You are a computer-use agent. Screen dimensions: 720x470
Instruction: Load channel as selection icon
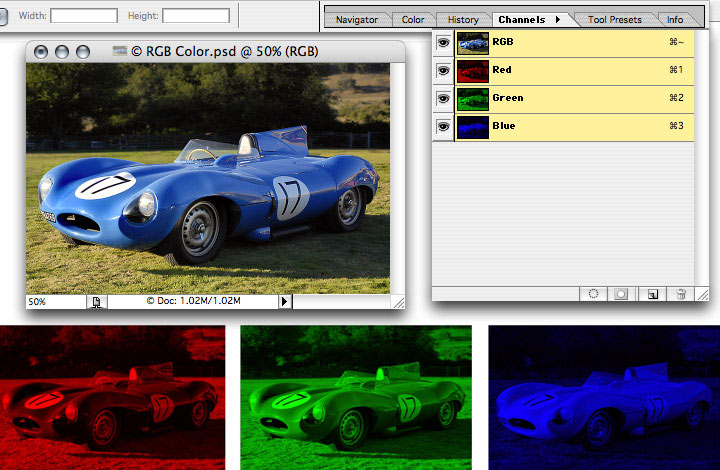click(593, 294)
